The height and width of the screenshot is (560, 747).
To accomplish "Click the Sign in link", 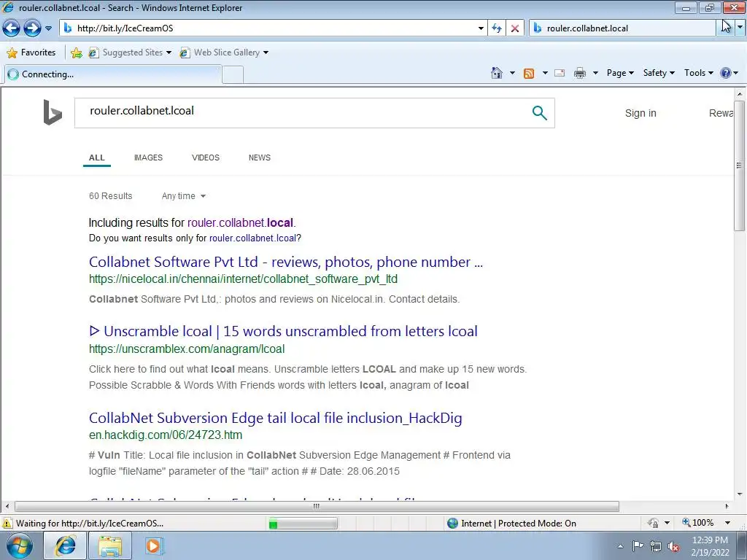I will pyautogui.click(x=640, y=113).
